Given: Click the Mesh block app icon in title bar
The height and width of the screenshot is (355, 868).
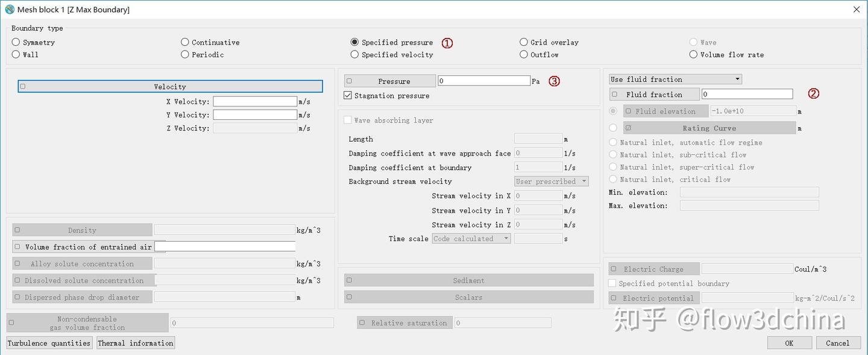Looking at the screenshot, I should (x=10, y=10).
